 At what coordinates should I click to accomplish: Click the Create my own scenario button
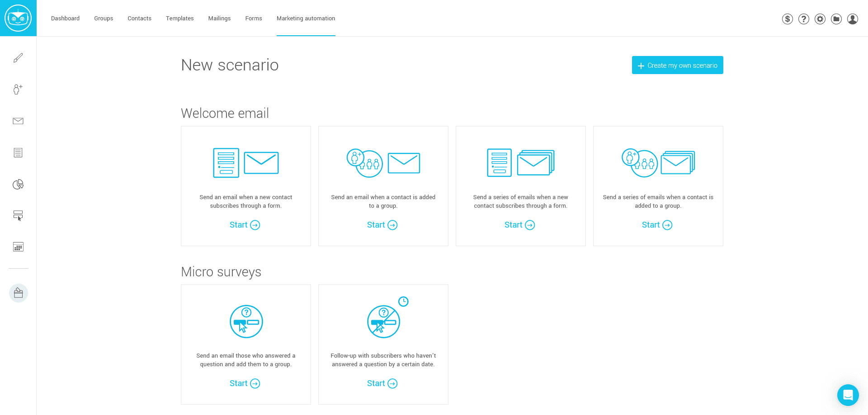pyautogui.click(x=677, y=65)
